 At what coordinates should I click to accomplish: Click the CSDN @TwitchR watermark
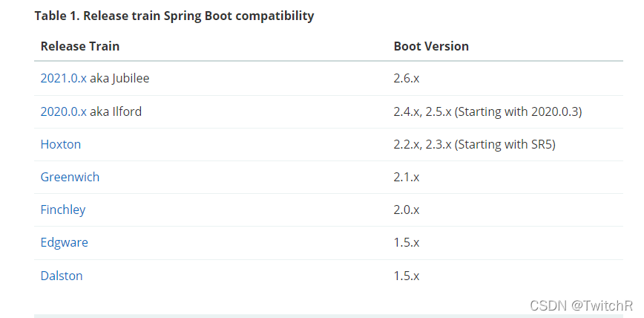click(x=581, y=305)
